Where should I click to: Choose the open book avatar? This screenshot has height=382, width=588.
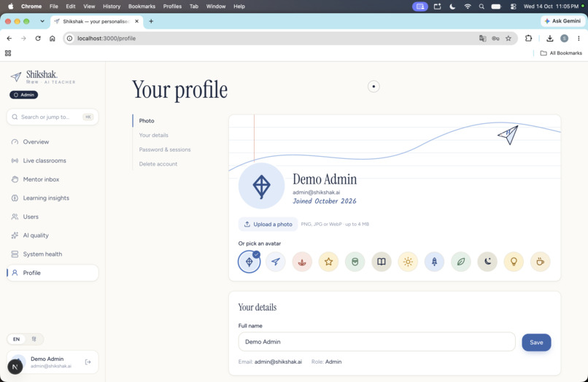382,262
